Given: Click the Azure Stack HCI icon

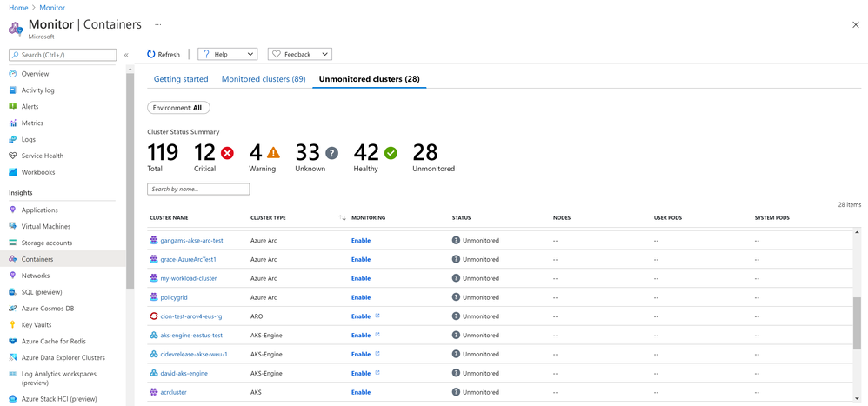Looking at the screenshot, I should point(13,399).
